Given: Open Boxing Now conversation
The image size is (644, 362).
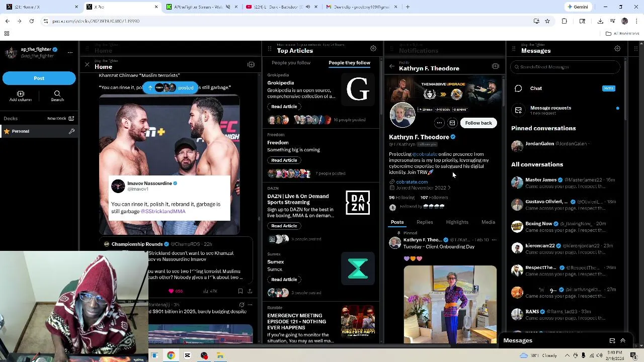Looking at the screenshot, I should (566, 227).
